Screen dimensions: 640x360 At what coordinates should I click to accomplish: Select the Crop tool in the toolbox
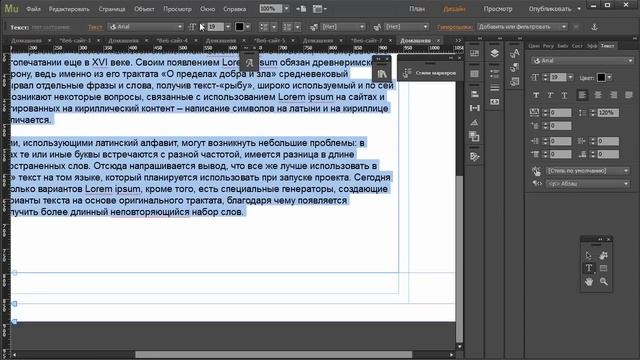603,256
